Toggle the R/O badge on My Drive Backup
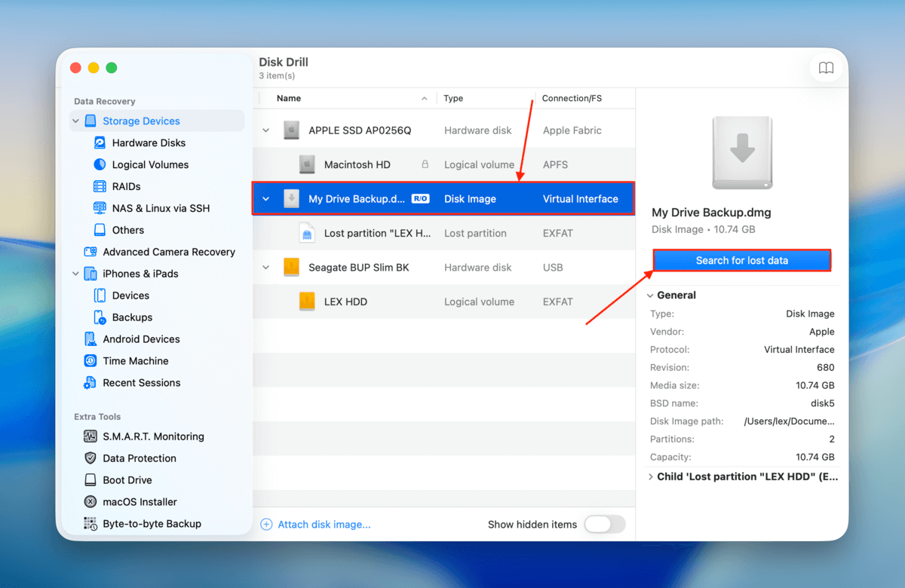 420,198
